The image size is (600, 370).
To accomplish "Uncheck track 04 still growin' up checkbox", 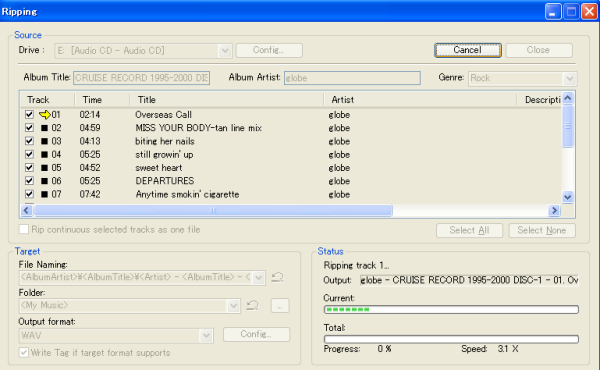I will point(29,155).
